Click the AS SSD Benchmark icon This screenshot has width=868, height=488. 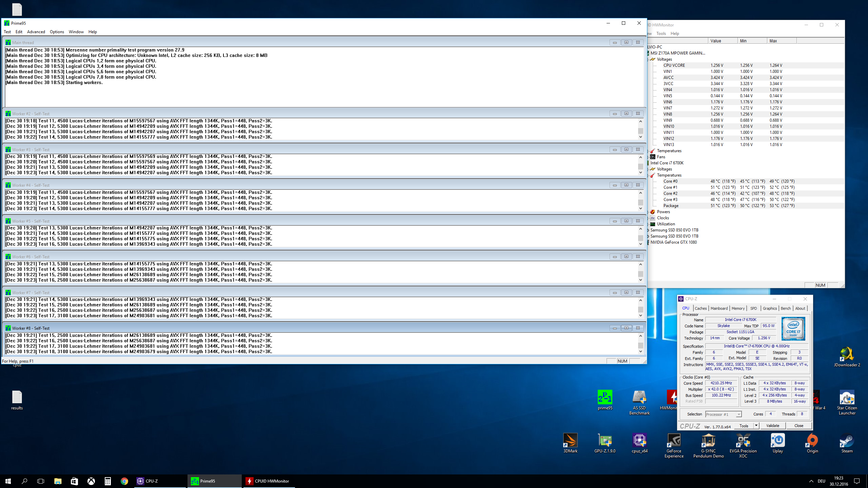point(639,398)
